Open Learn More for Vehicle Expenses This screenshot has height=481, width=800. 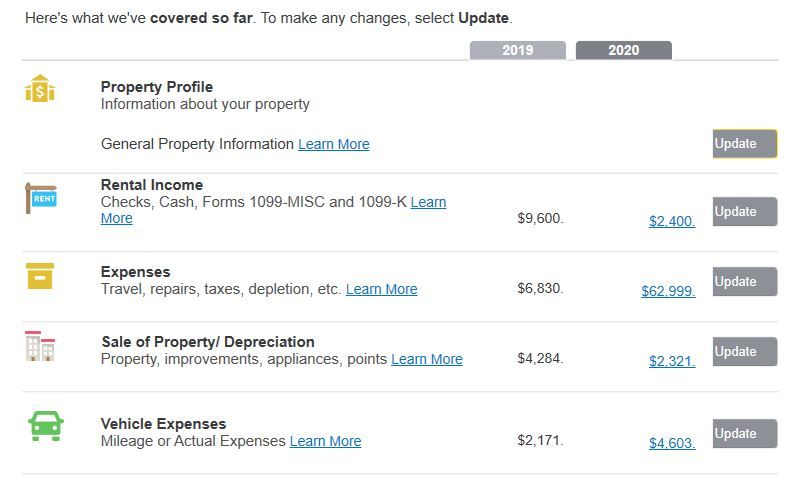pyautogui.click(x=326, y=441)
